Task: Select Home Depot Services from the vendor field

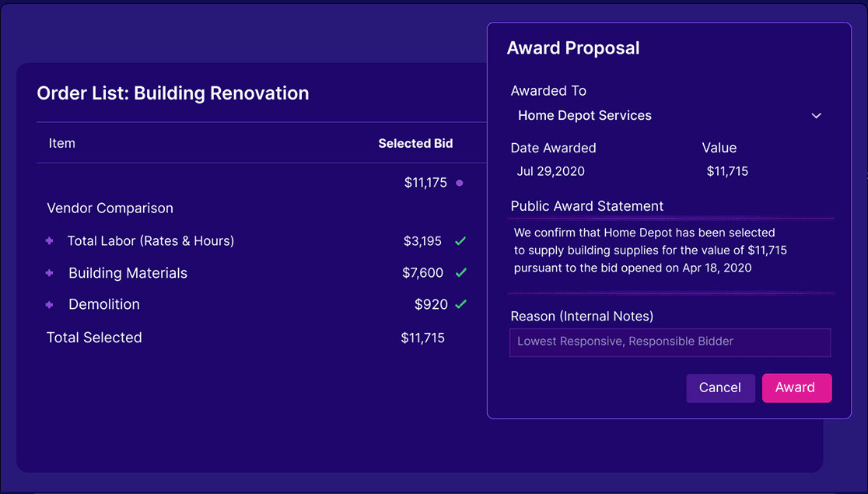Action: (584, 115)
